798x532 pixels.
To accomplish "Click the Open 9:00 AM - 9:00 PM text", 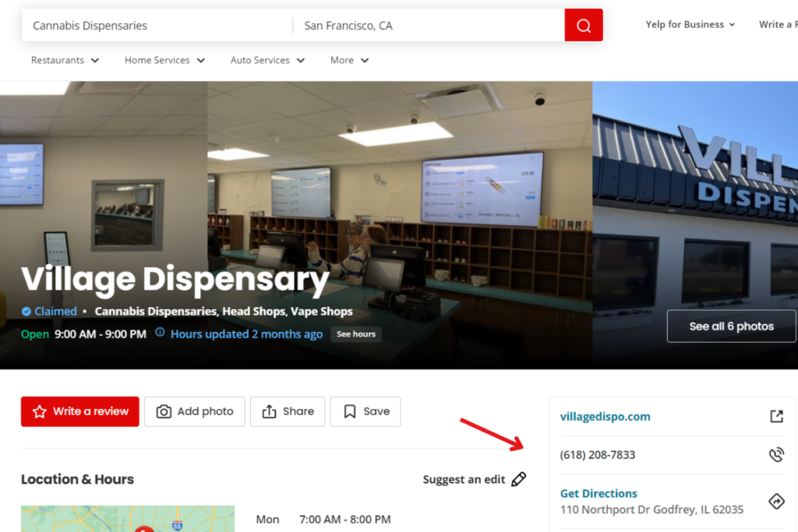I will 83,334.
